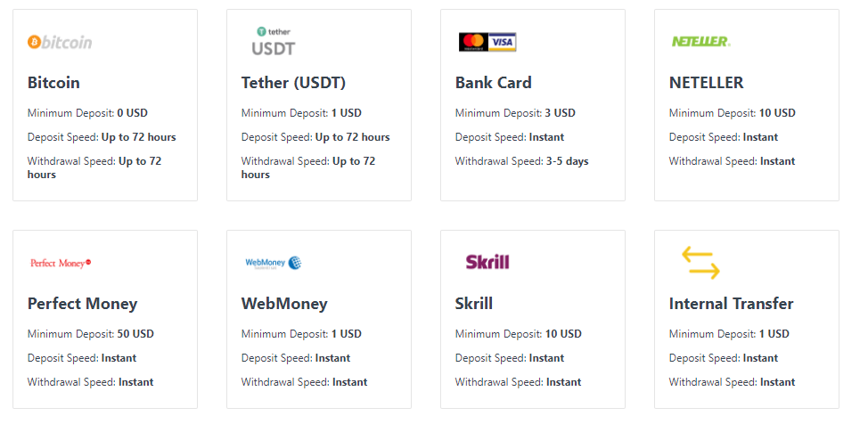The width and height of the screenshot is (868, 424).
Task: Open the NETELLER heading text
Action: coord(707,83)
